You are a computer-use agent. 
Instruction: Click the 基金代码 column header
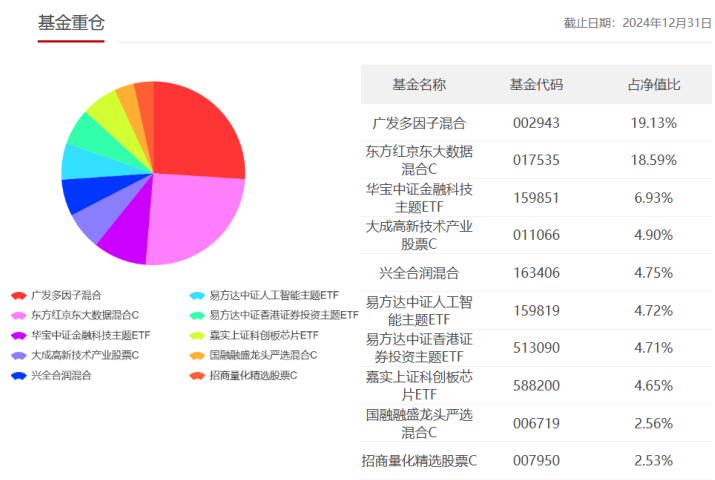[536, 84]
